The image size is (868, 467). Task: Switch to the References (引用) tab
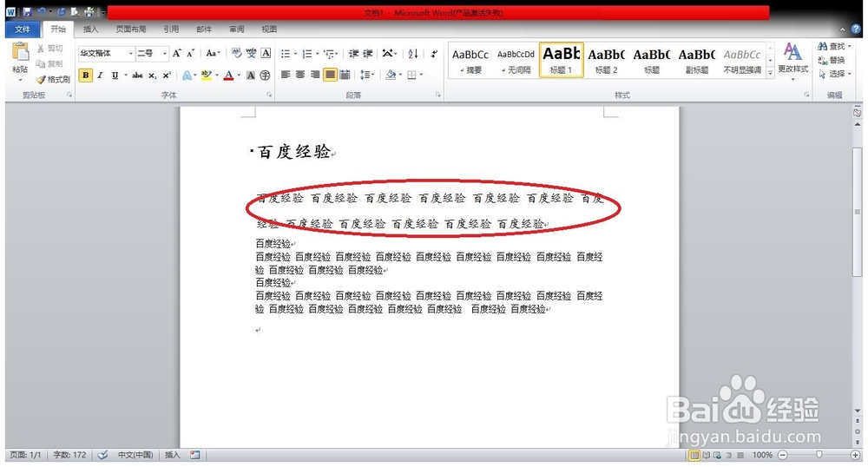click(x=171, y=30)
